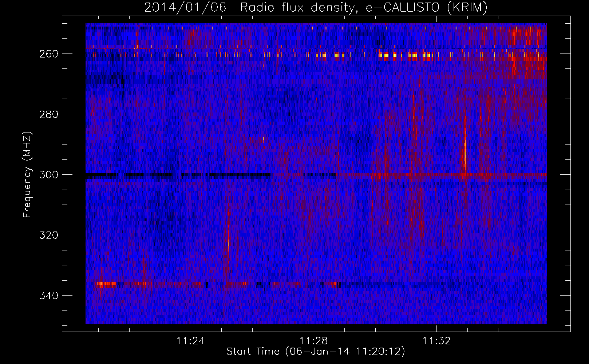Click the 340 frequency tick label
This screenshot has height=364, width=589.
[49, 296]
